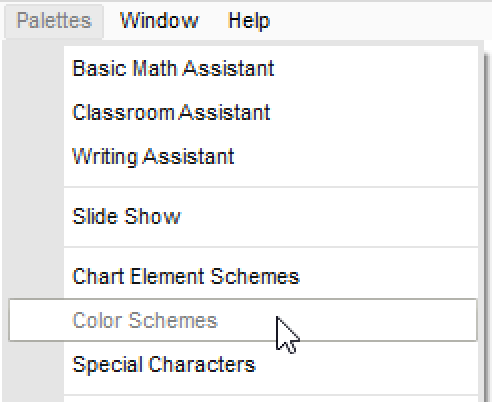Click the highlighted Color Schemes item
This screenshot has height=404, width=494.
(x=243, y=320)
